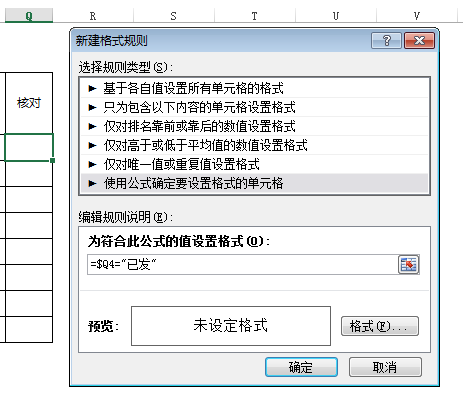Viewport: 463px width, 400px height.
Task: Cancel with the 取消 button
Action: point(385,367)
